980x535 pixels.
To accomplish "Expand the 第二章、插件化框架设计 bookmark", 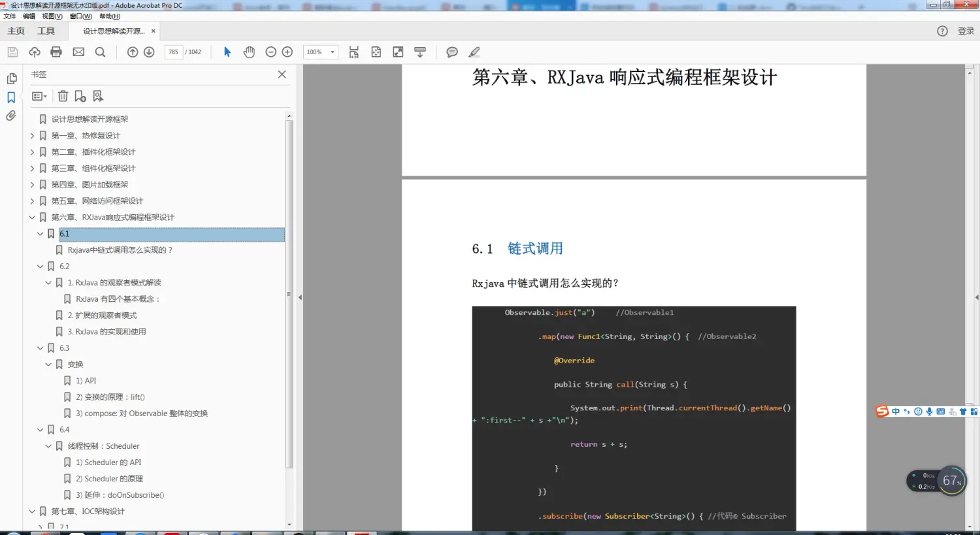I will point(32,152).
